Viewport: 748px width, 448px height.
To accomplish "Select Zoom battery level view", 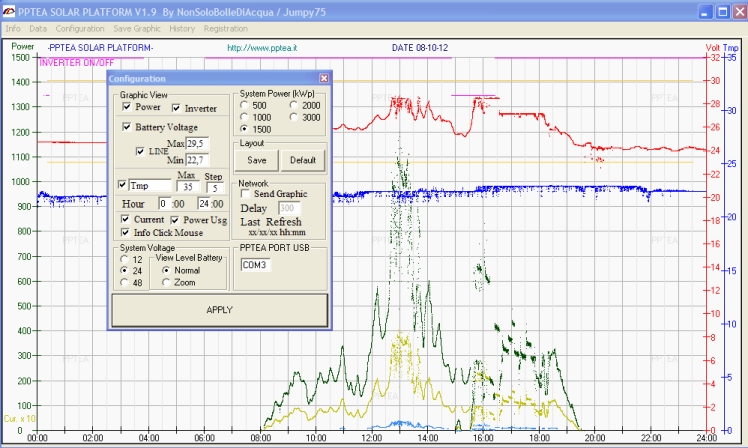I will [166, 282].
